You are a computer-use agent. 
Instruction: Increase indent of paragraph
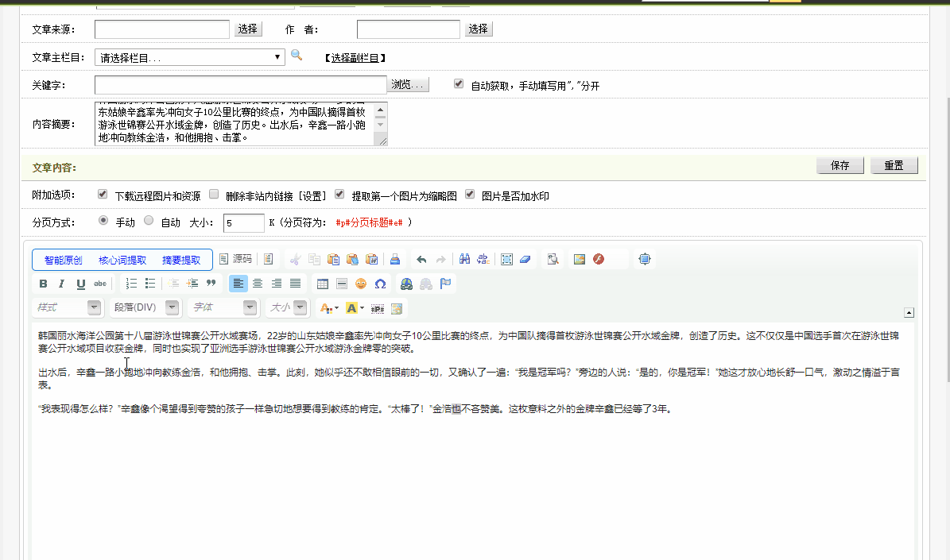[x=192, y=284]
